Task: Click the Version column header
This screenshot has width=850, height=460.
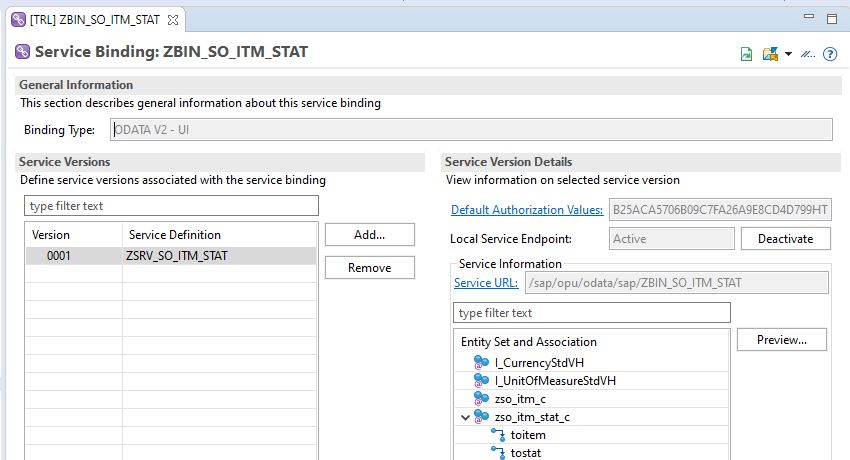Action: pos(51,235)
